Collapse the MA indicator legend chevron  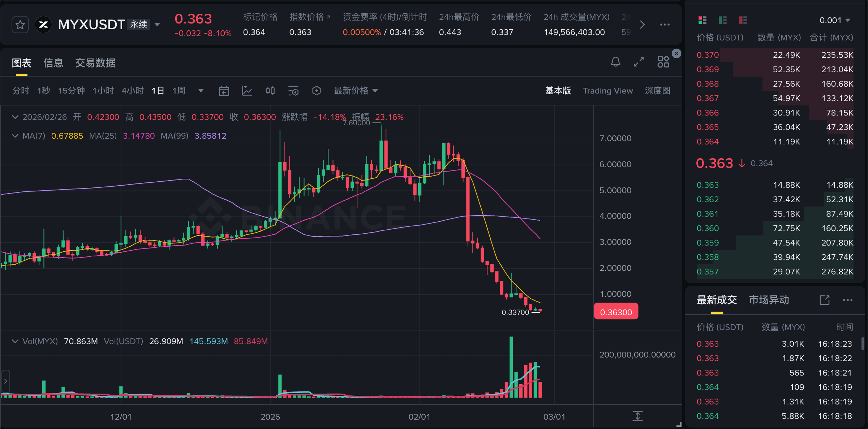click(x=15, y=136)
